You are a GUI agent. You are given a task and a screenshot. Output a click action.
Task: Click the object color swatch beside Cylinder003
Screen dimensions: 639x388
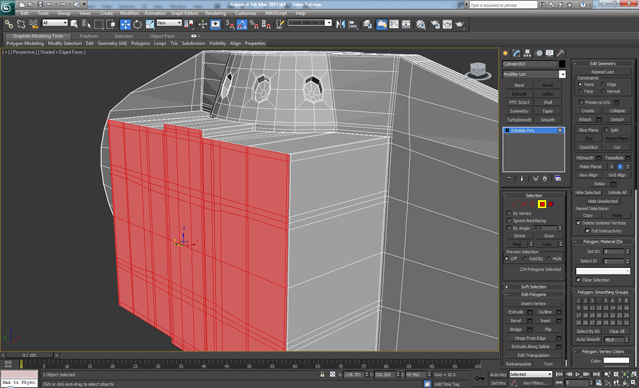tap(562, 64)
